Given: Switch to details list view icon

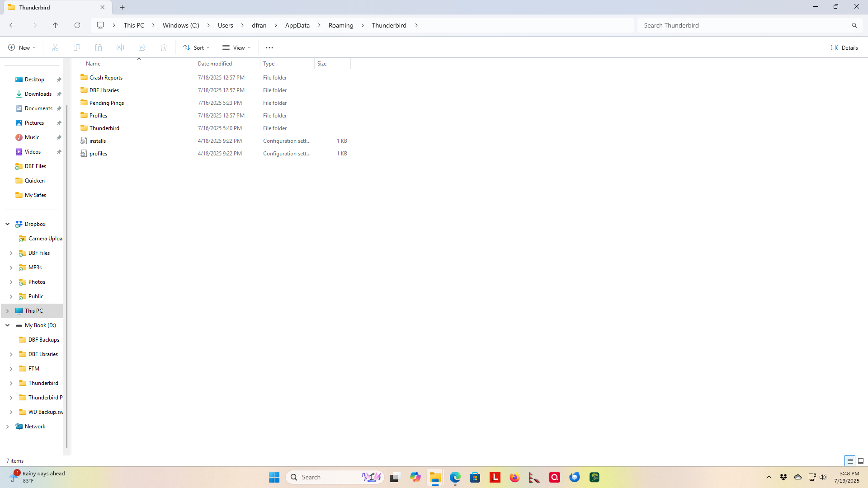Looking at the screenshot, I should pyautogui.click(x=850, y=461).
